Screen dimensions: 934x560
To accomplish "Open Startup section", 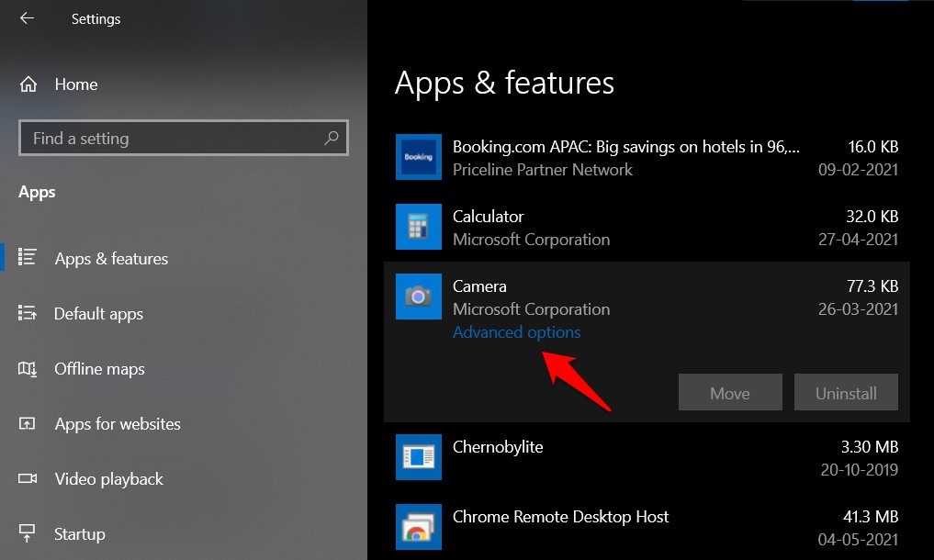I will pyautogui.click(x=80, y=533).
